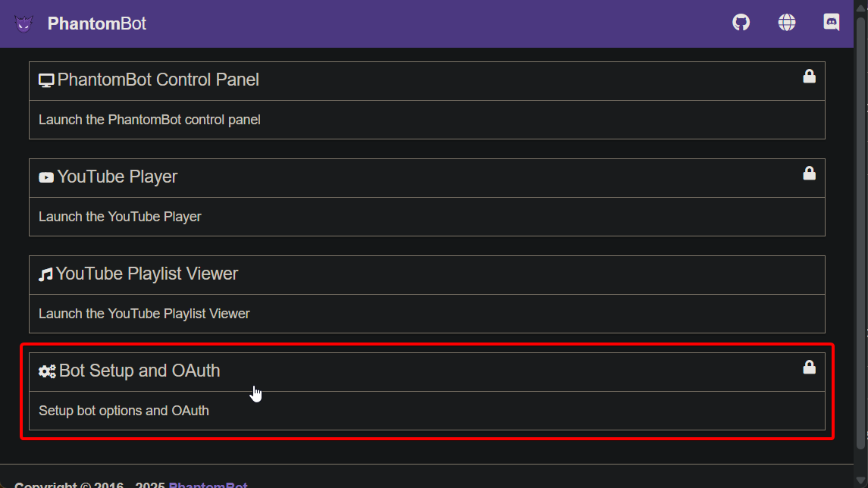Click the lock icon on Control Panel card
Screen dimensions: 868x488
coord(809,76)
